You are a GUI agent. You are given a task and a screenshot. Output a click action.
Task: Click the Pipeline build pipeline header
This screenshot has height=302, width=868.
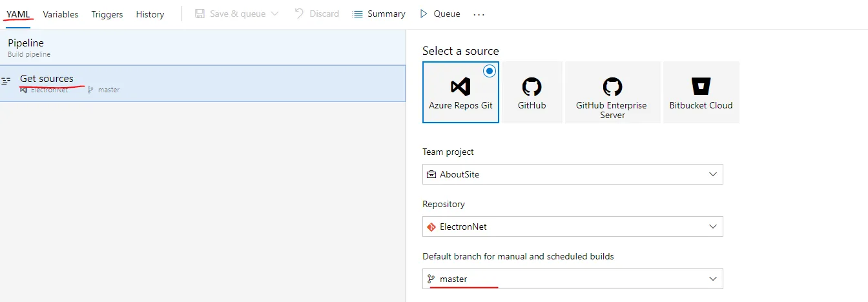click(26, 43)
